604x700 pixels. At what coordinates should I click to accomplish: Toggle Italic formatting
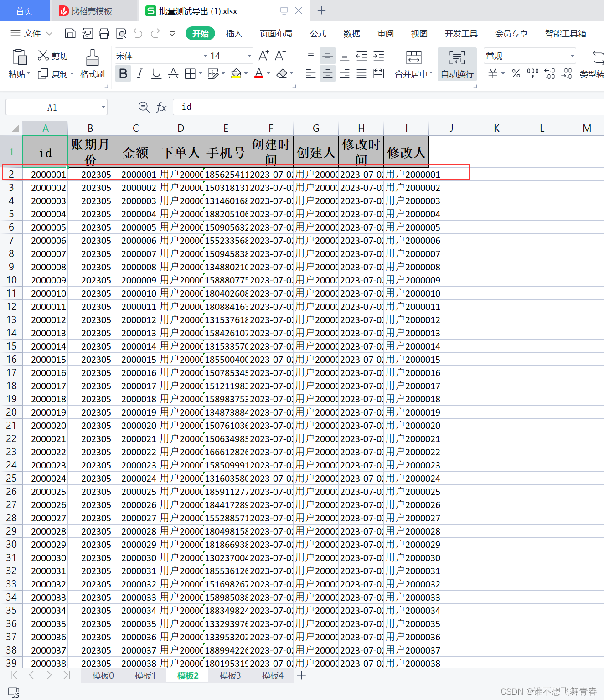tap(140, 73)
